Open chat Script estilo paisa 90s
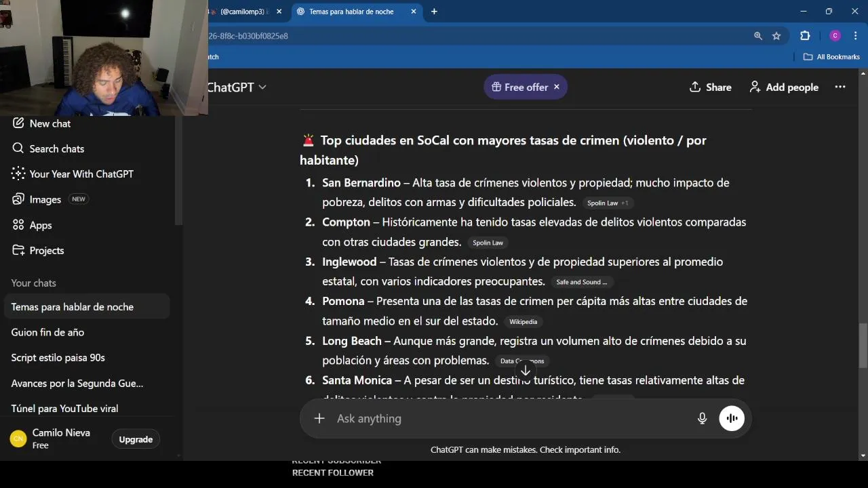 click(87, 357)
